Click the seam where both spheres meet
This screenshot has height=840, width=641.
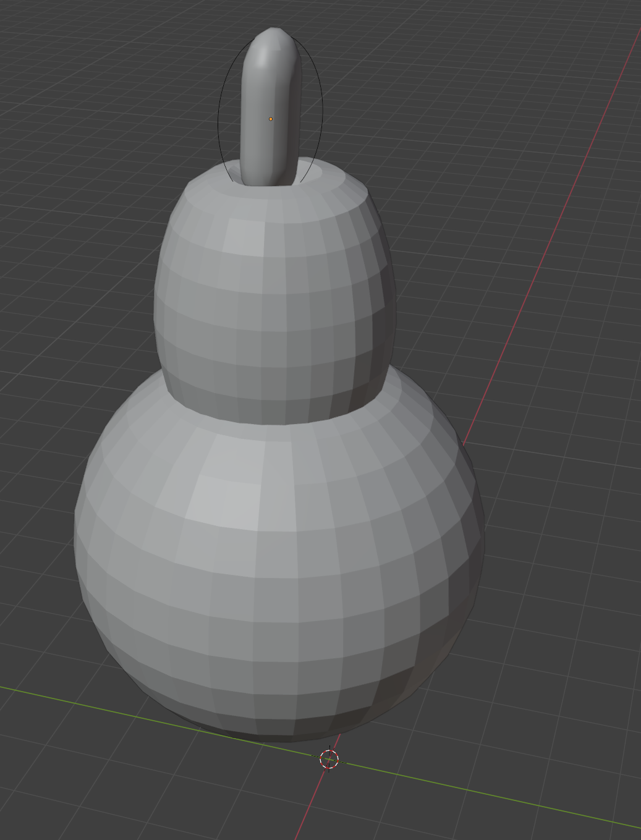(x=272, y=422)
